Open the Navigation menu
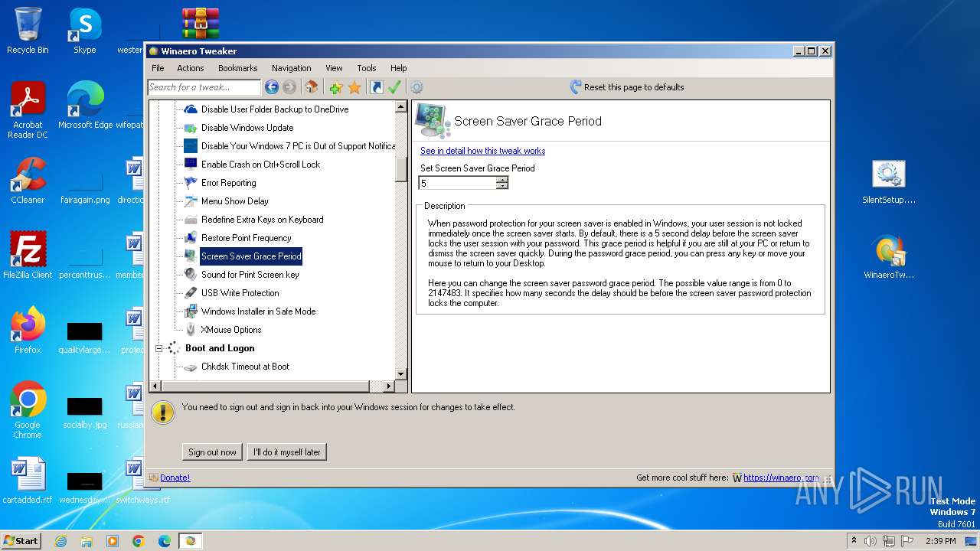The height and width of the screenshot is (551, 980). coord(291,68)
